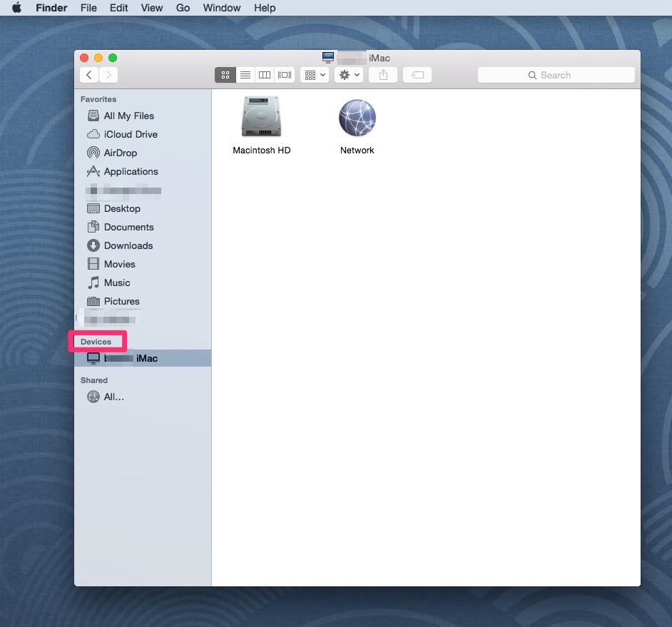672x627 pixels.
Task: Open the Go menu
Action: point(183,8)
